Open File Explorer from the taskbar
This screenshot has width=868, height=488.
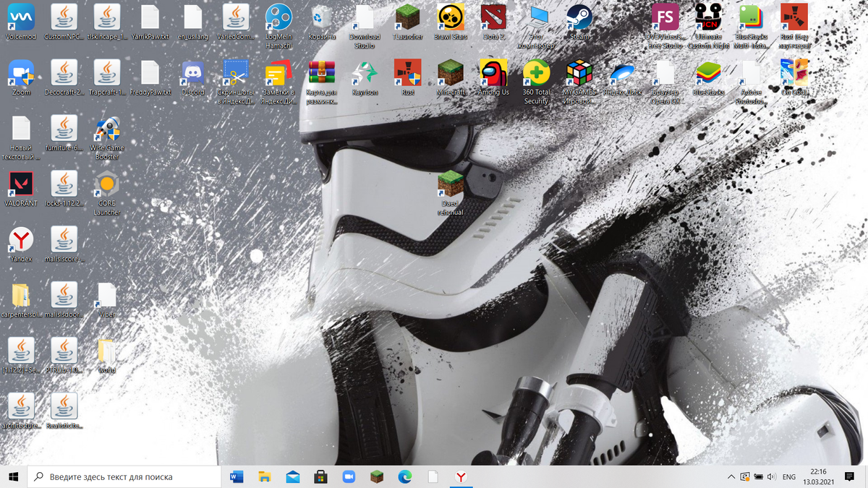point(265,476)
